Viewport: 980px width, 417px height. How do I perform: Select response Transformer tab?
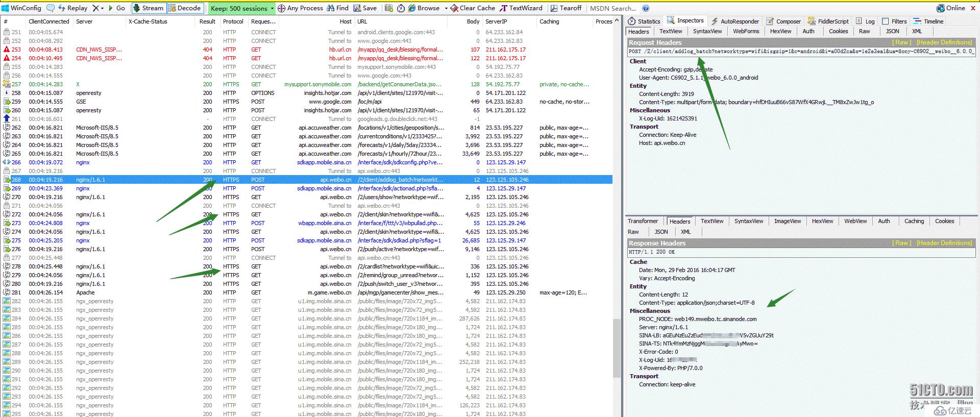click(x=643, y=221)
